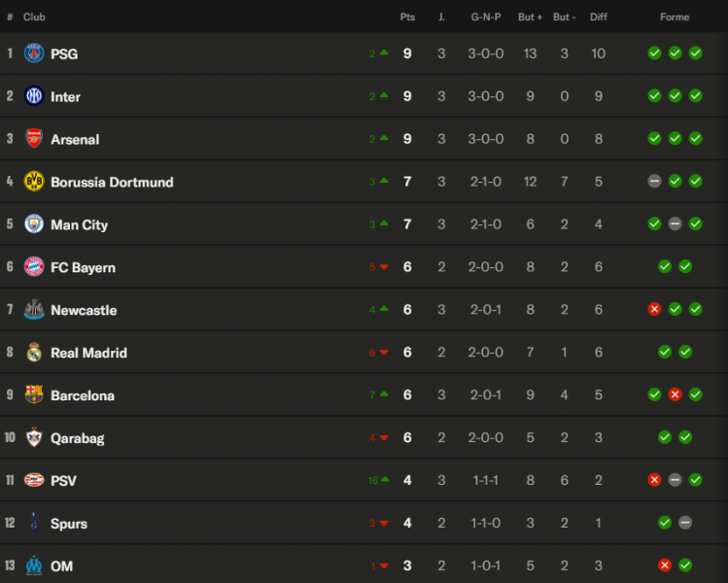Click Newcastle's red loss form indicator

click(x=654, y=310)
